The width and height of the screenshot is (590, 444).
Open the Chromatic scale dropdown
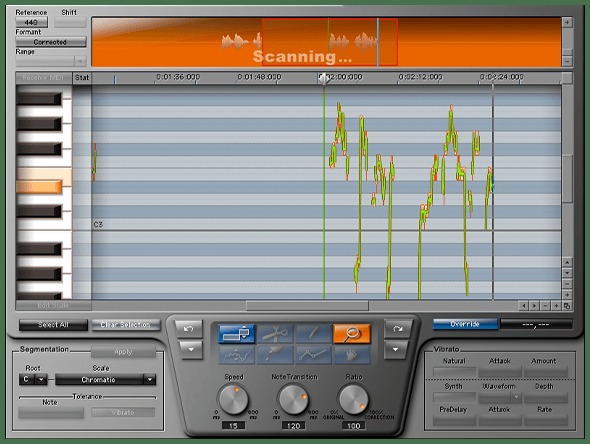click(105, 380)
